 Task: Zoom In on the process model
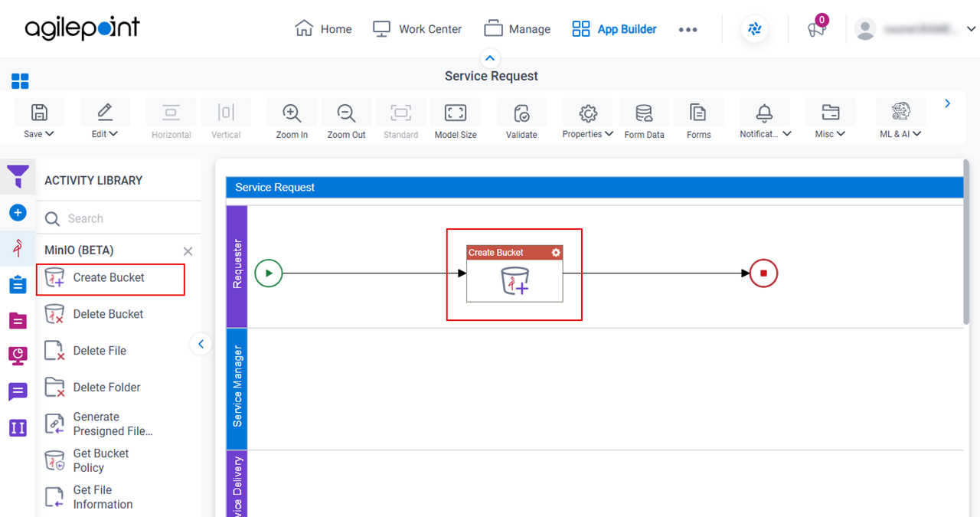click(292, 113)
